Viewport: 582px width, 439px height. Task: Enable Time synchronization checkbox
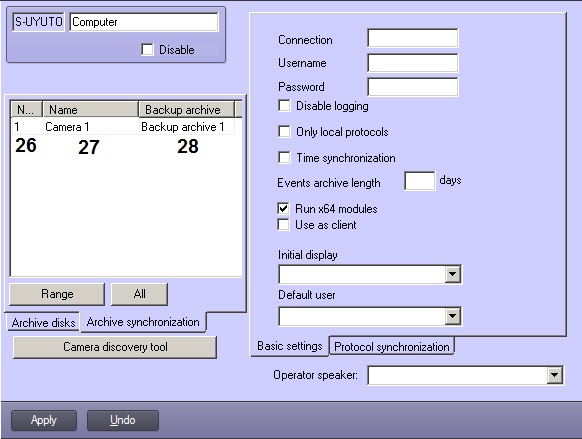pyautogui.click(x=284, y=157)
